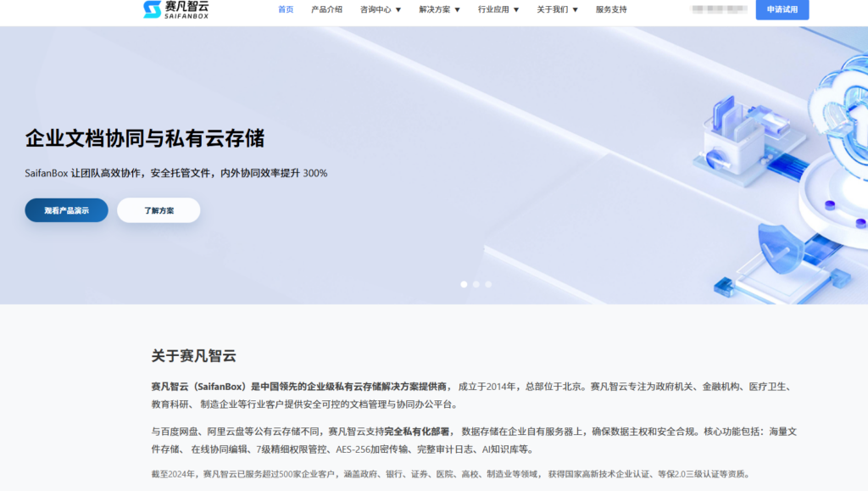Open the 产品介绍 page
The image size is (868, 491).
pyautogui.click(x=325, y=10)
